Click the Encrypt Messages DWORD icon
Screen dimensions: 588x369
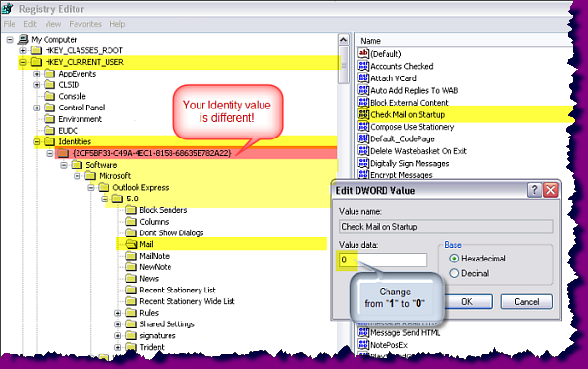(363, 174)
